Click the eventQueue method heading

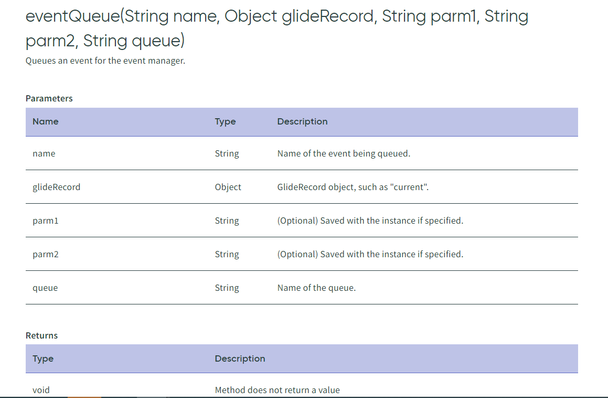(277, 28)
